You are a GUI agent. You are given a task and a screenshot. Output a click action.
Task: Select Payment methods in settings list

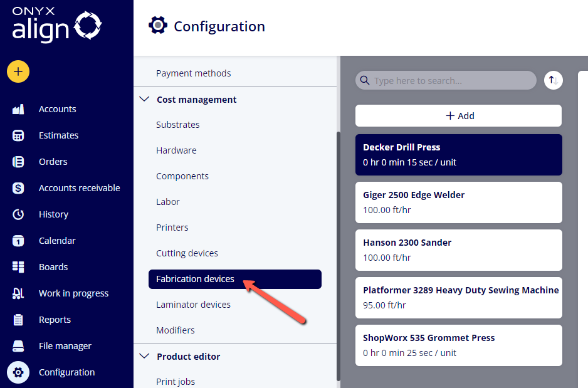click(x=194, y=73)
